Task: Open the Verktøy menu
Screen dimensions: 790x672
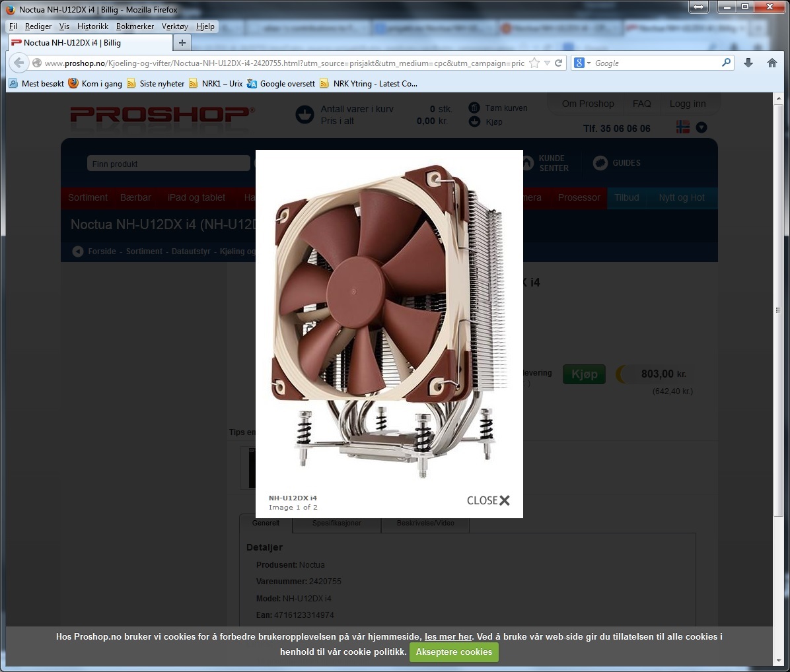Action: pos(175,26)
